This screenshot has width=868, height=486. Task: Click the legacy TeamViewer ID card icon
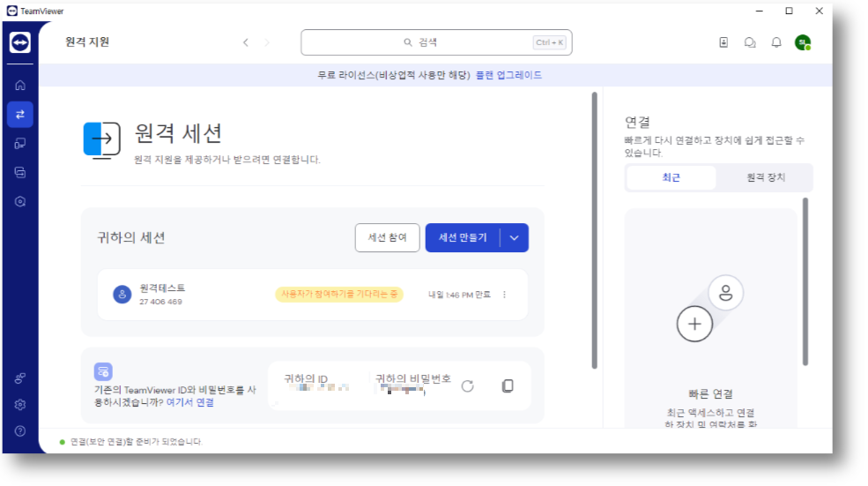tap(103, 371)
